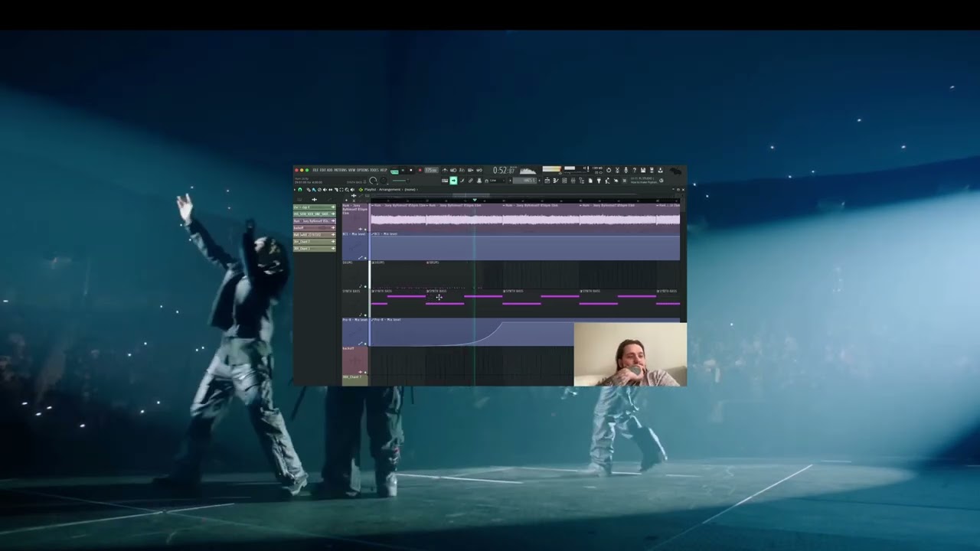980x551 pixels.
Task: Click the 175 tempo field
Action: click(431, 170)
